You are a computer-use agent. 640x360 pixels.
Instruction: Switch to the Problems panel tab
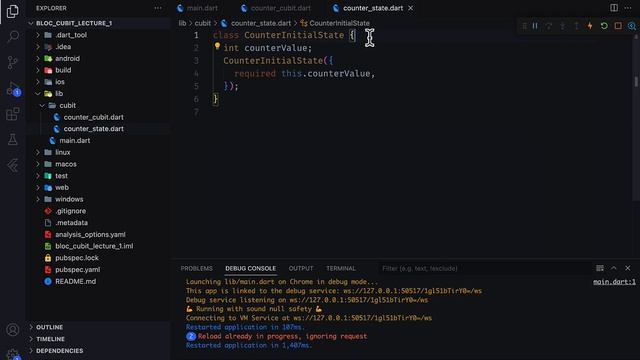pyautogui.click(x=196, y=269)
